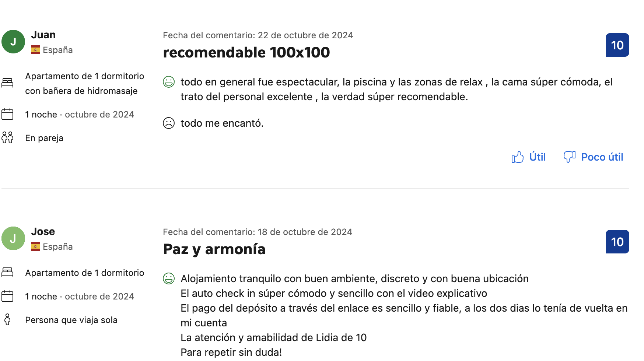Click the thumbs-down icon on Juan's review
The image size is (644, 361).
(x=569, y=157)
